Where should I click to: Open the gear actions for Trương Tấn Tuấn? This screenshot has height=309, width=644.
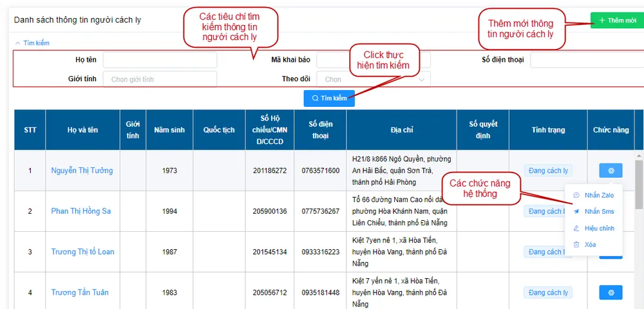611,292
